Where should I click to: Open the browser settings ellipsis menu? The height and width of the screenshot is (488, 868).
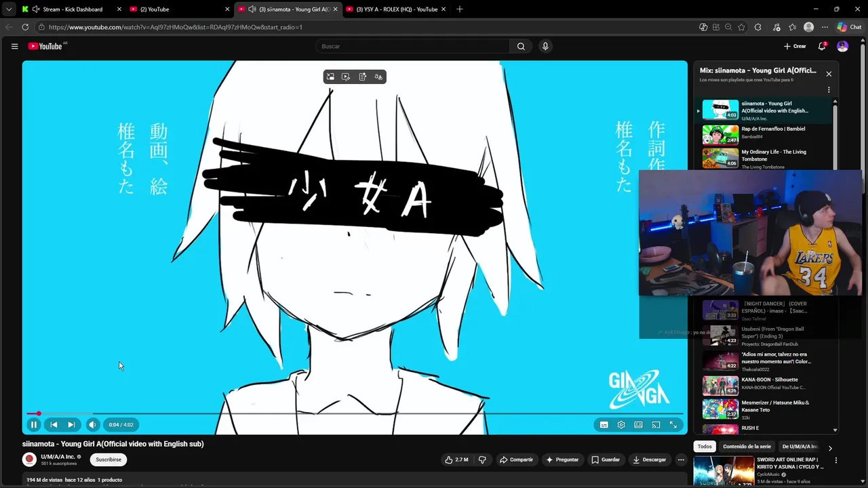pos(825,27)
